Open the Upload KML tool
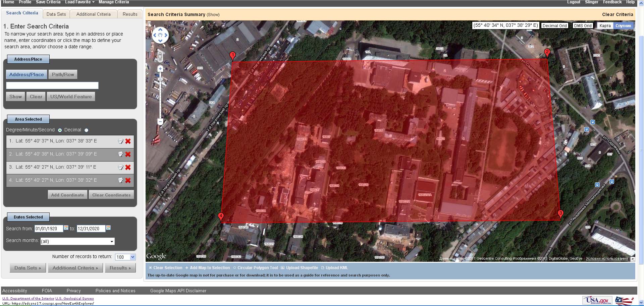 pyautogui.click(x=337, y=267)
